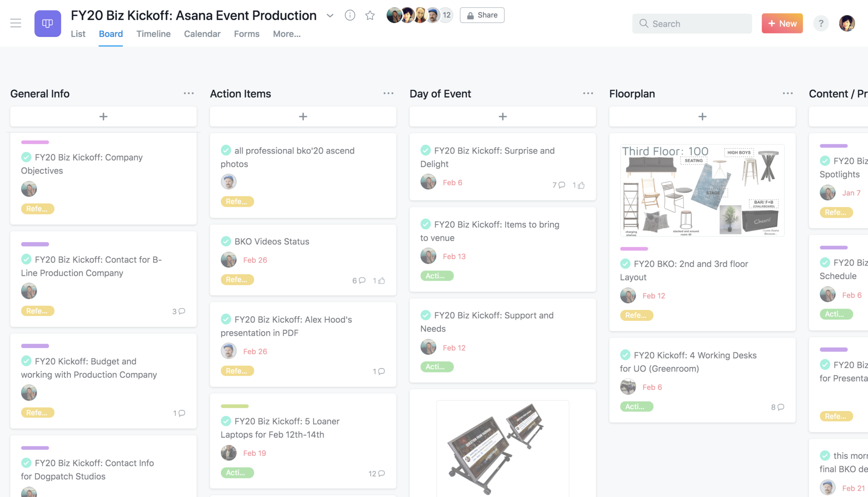Switch to the Forms tab
The image size is (868, 497).
247,34
